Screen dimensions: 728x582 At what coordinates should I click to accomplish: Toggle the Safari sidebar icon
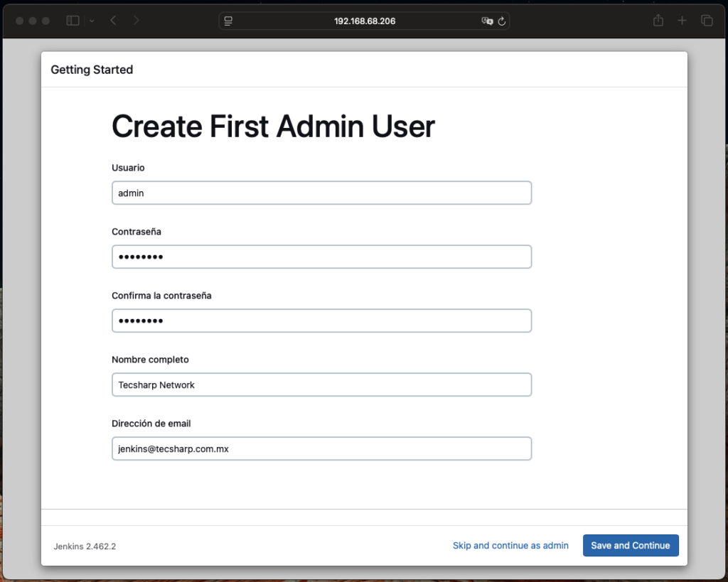(73, 21)
